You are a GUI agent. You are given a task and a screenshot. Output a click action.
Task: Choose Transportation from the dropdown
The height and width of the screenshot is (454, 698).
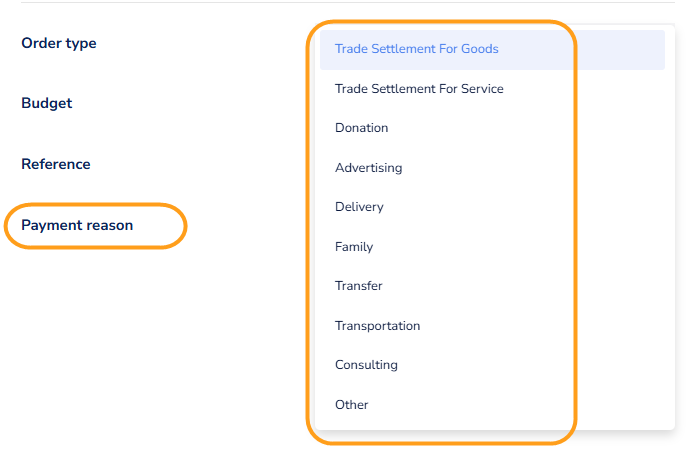(378, 326)
